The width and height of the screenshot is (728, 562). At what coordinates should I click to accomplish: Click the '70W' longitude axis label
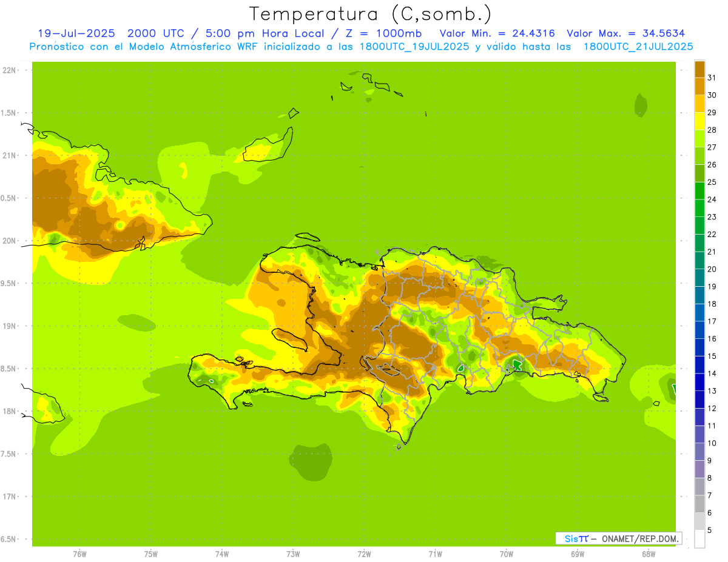507,554
